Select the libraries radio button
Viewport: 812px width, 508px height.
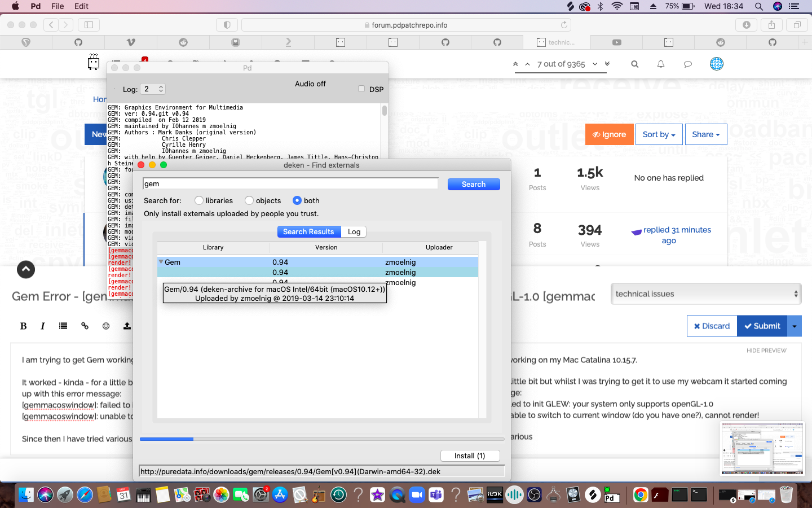pyautogui.click(x=199, y=200)
